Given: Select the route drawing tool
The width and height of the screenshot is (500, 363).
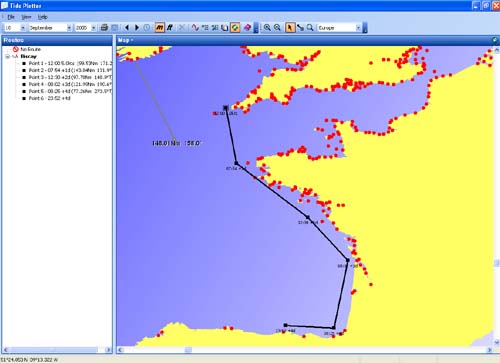Looking at the screenshot, I should point(300,28).
